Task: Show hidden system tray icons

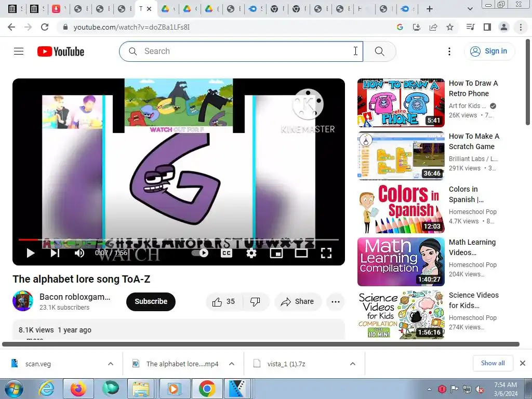Action: [429, 389]
